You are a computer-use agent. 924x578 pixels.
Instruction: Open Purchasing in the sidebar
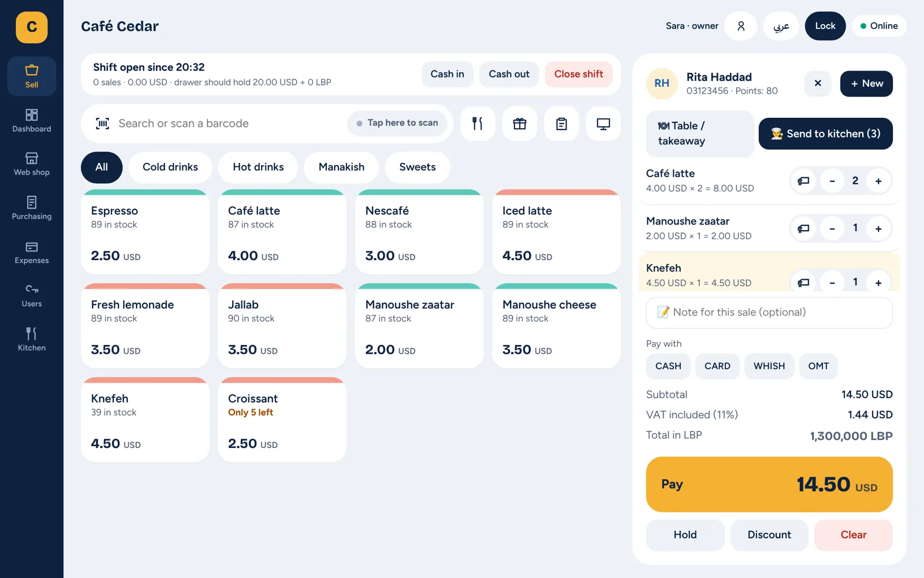click(32, 208)
